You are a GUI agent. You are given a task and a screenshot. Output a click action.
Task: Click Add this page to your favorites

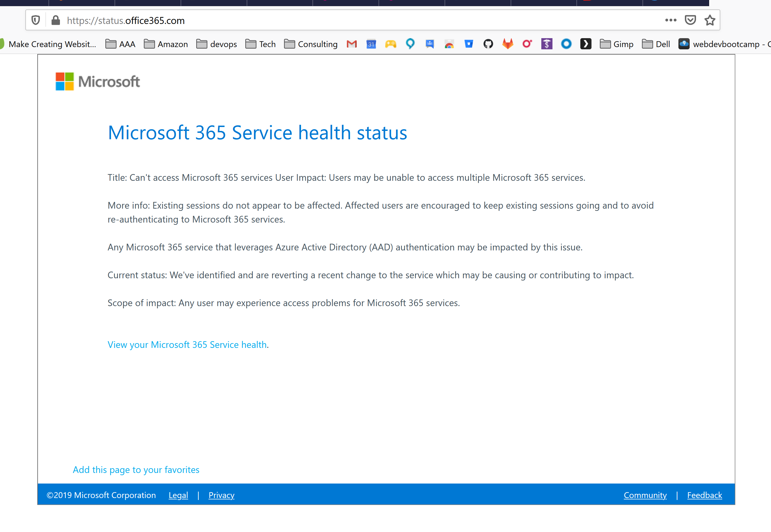136,469
